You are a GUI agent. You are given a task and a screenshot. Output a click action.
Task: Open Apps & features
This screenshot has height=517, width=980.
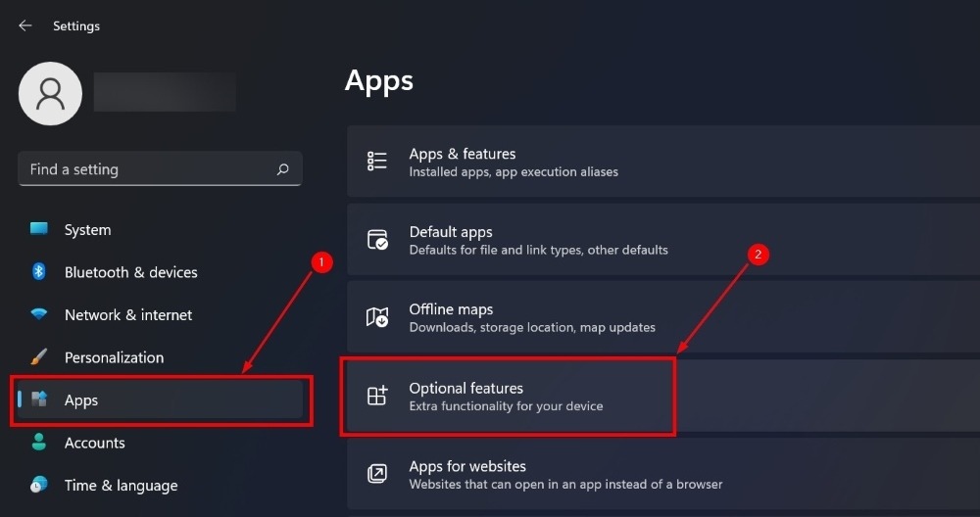click(x=663, y=162)
